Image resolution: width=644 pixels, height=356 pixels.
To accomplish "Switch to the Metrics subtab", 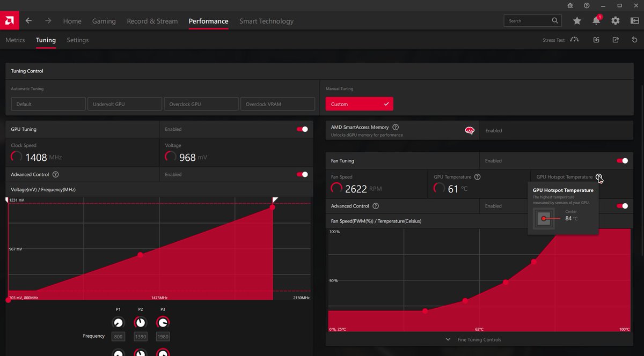I will [x=15, y=40].
